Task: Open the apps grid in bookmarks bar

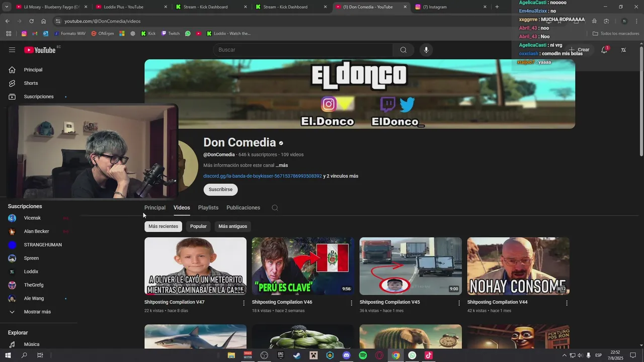Action: [x=9, y=34]
